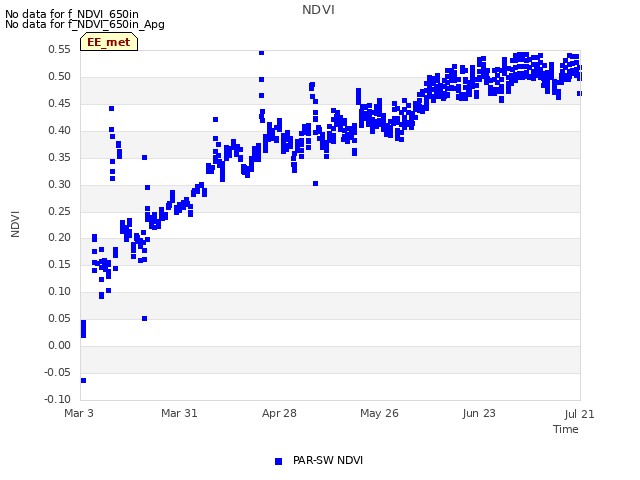Viewport: 640px width, 480px height.
Task: Click the 0.05 y-axis tick label
Action: (x=59, y=318)
